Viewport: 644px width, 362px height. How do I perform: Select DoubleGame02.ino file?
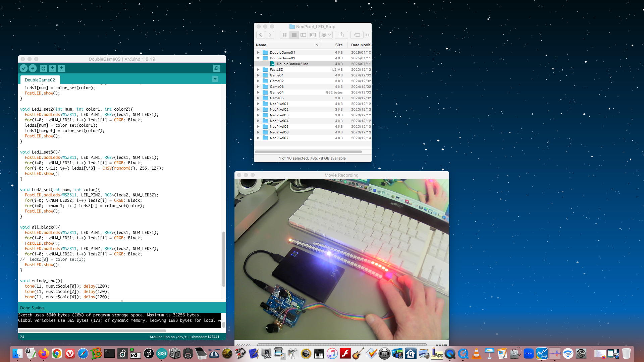pyautogui.click(x=292, y=64)
